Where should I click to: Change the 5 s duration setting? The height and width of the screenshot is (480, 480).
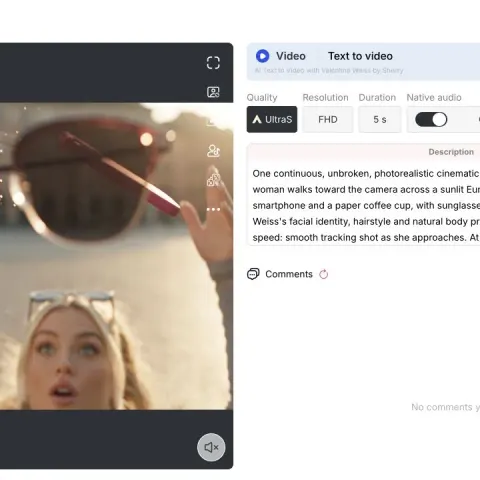pyautogui.click(x=380, y=119)
